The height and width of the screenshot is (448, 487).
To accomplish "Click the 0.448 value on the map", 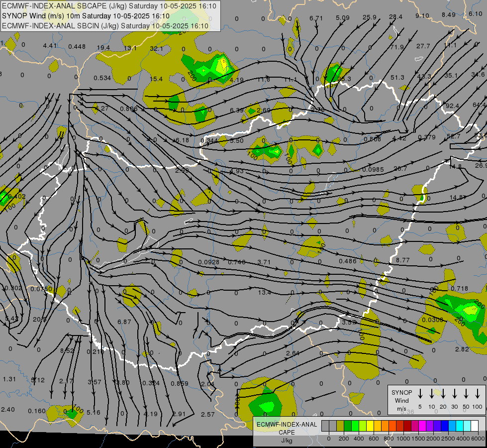I will pos(77,47).
